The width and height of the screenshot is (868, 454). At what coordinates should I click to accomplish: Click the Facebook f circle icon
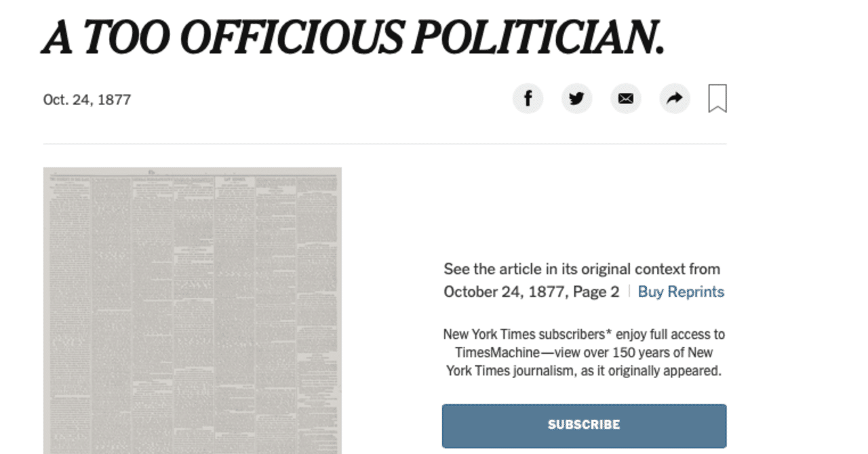[528, 98]
